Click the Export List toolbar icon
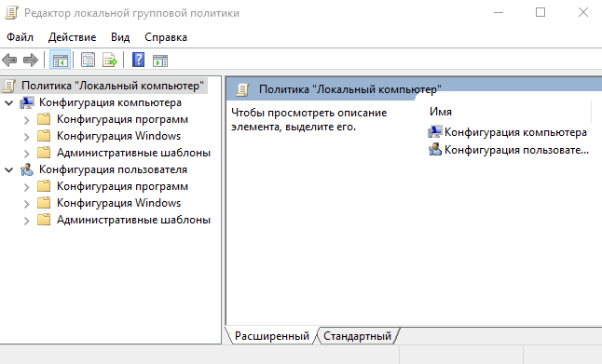 point(110,61)
